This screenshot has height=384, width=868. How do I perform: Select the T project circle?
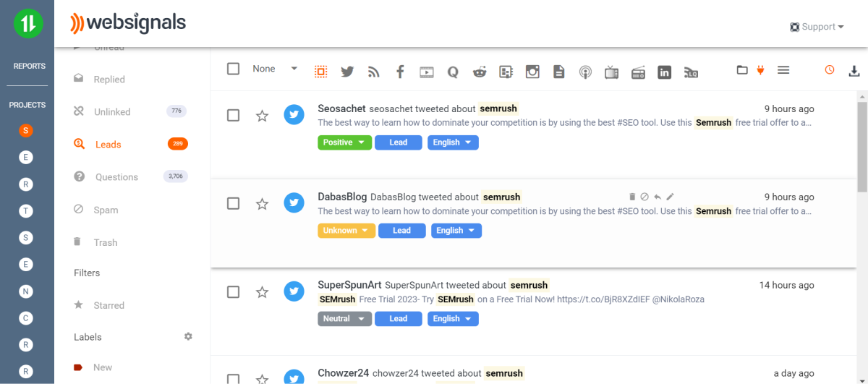point(26,211)
